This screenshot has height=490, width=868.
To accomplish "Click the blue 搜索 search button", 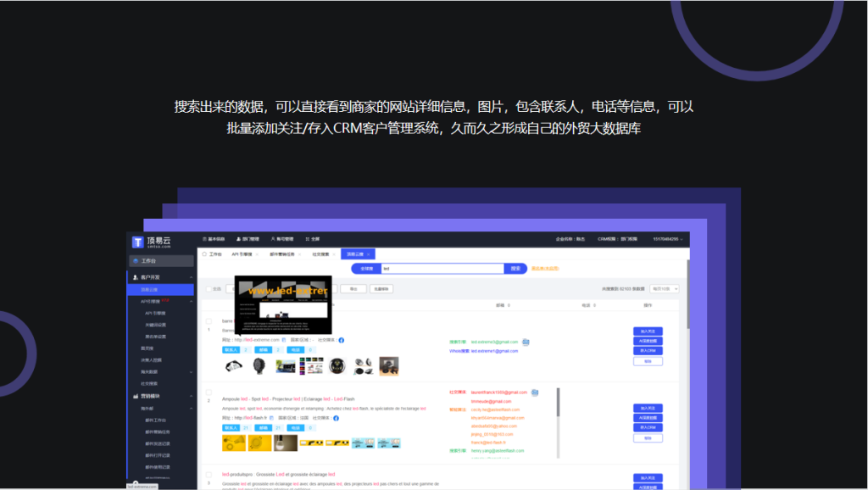I will [515, 269].
